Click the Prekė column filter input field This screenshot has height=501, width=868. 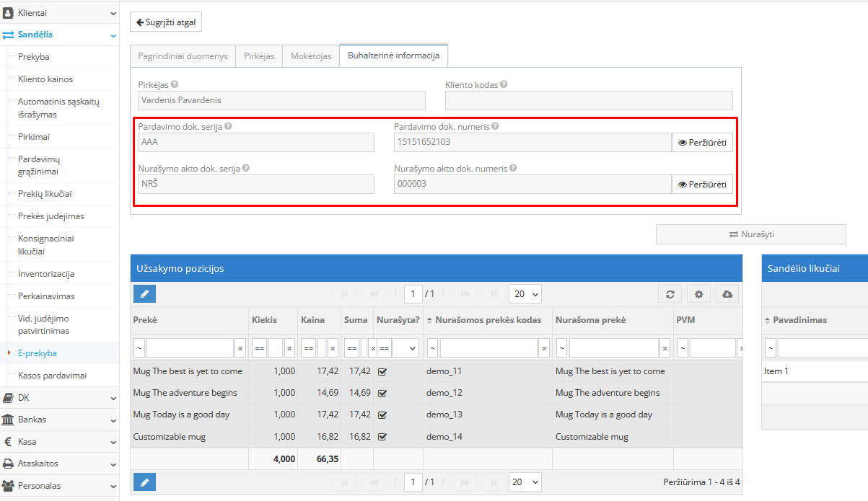tap(190, 348)
